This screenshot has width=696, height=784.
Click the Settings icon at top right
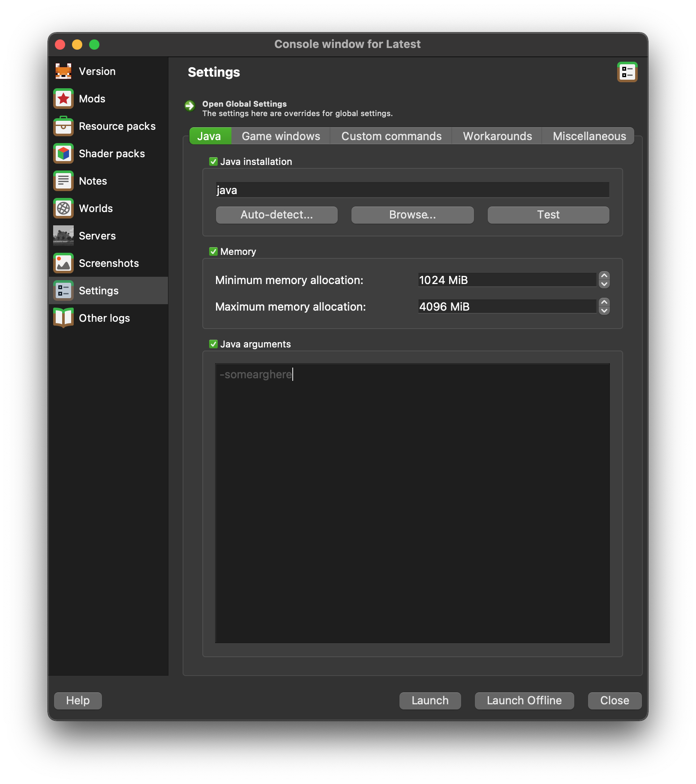628,73
